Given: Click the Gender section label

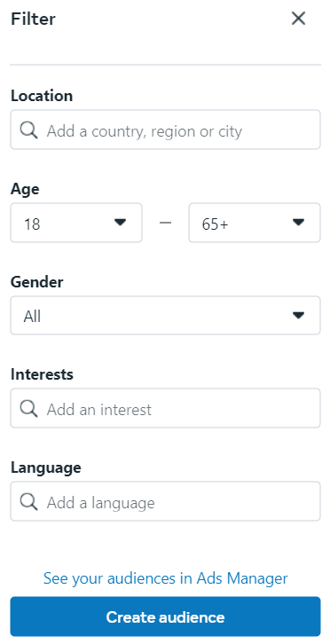Looking at the screenshot, I should pos(37,282).
